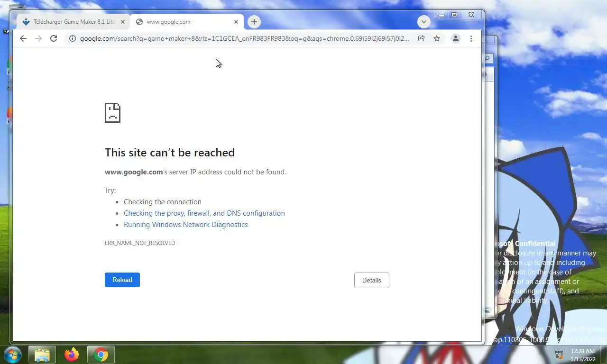Expand the tab search chevron
Viewport: 607px width, 364px height.
pos(424,22)
